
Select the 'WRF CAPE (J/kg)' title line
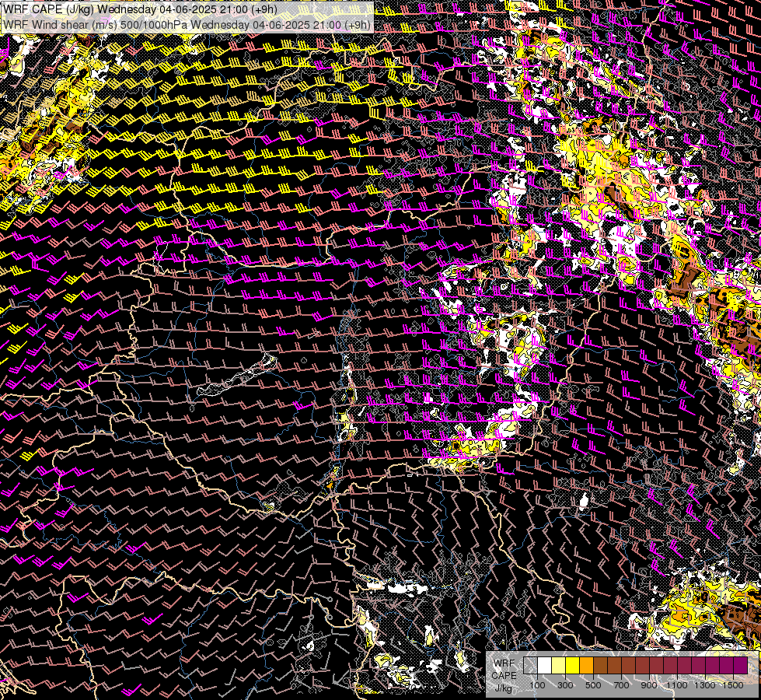click(141, 9)
